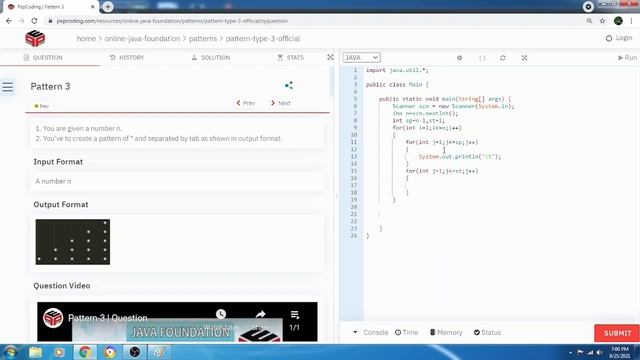This screenshot has width=640, height=360.
Task: Reload the browser page
Action: point(34,20)
